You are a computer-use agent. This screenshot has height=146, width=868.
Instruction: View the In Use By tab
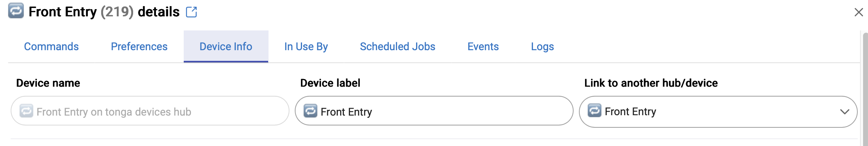pyautogui.click(x=306, y=46)
